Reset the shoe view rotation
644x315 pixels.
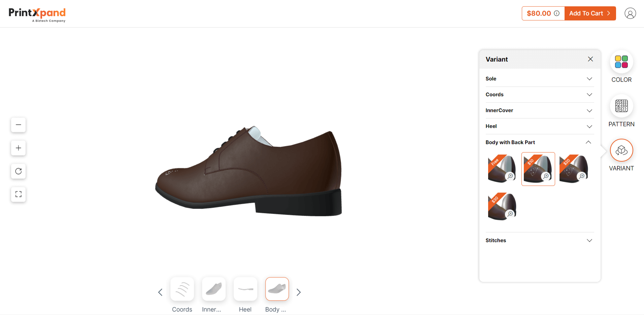19,171
